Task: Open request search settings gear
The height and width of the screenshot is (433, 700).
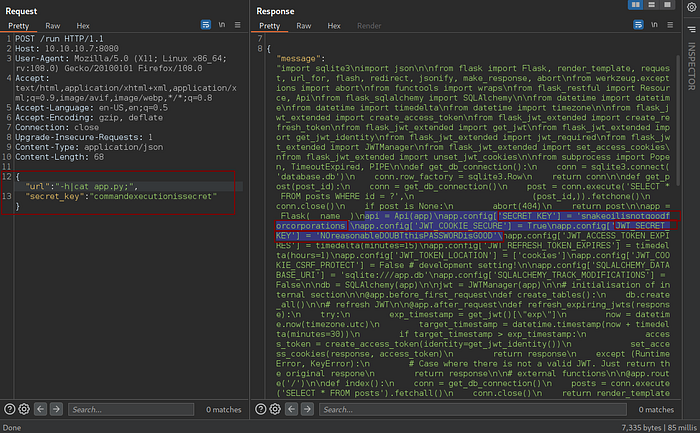Action: coord(22,409)
